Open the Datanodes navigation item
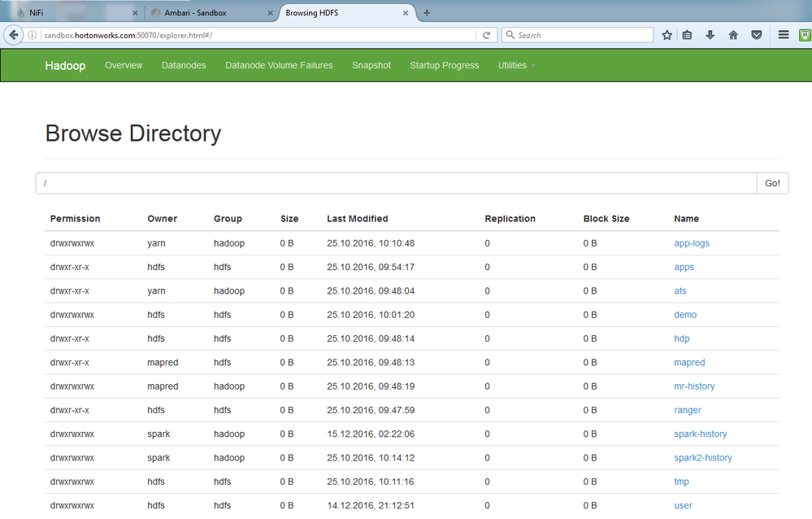 pyautogui.click(x=184, y=65)
